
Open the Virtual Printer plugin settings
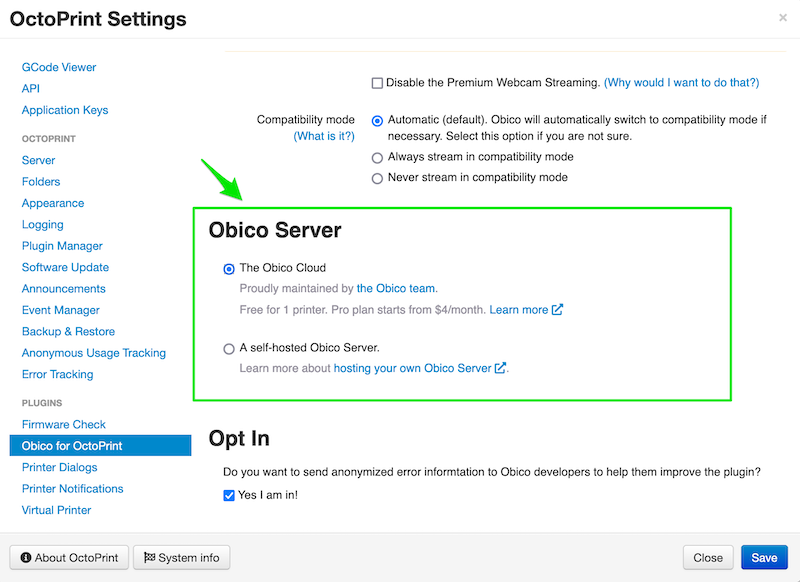pos(56,510)
